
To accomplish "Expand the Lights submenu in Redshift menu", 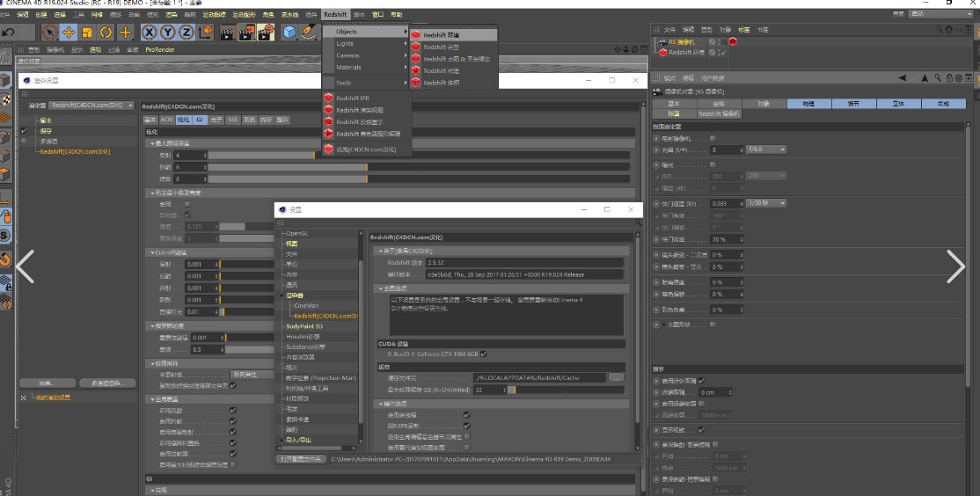I will point(366,44).
